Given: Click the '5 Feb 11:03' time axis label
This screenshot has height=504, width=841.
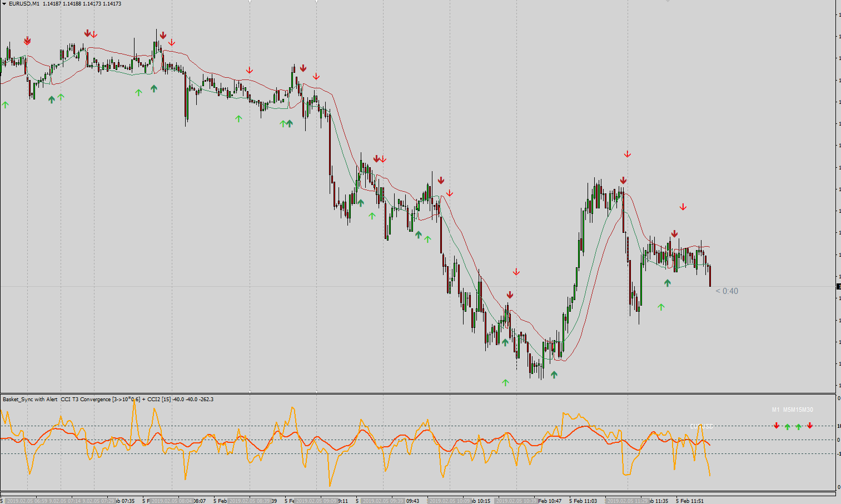Looking at the screenshot, I should coord(583,501).
